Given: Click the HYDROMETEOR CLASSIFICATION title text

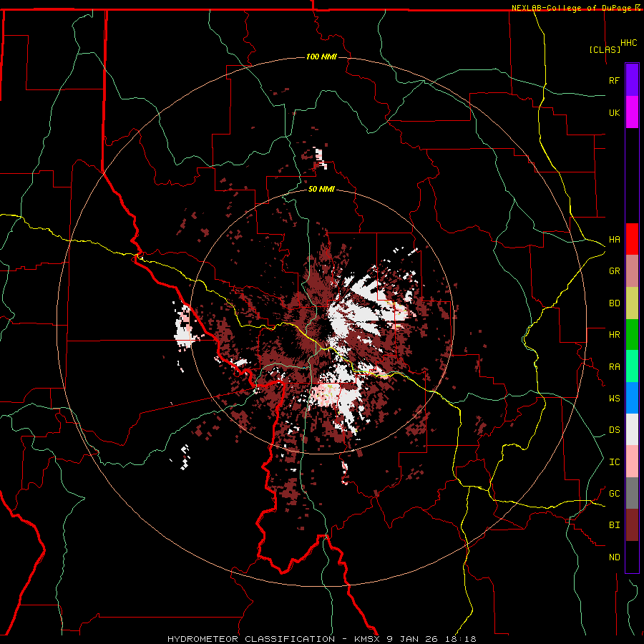Looking at the screenshot, I should pyautogui.click(x=251, y=639).
